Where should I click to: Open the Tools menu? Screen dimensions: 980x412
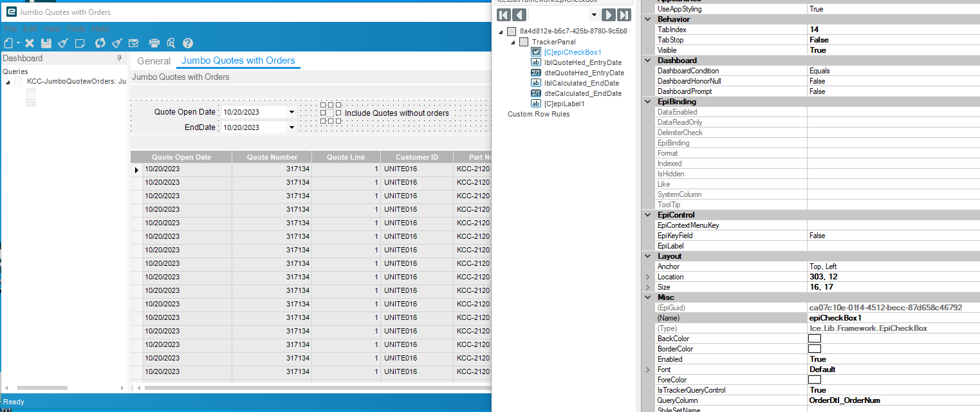pos(76,29)
